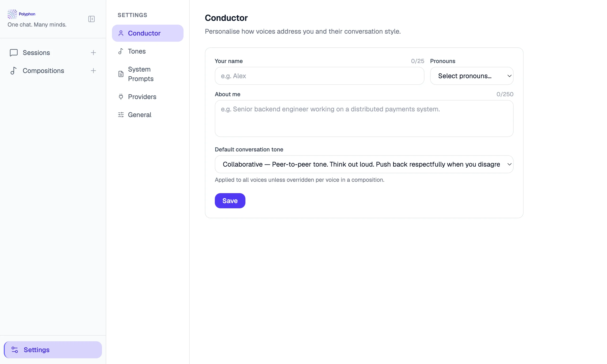This screenshot has width=607, height=364.
Task: Collapse the sidebar using the panel icon
Action: click(91, 19)
